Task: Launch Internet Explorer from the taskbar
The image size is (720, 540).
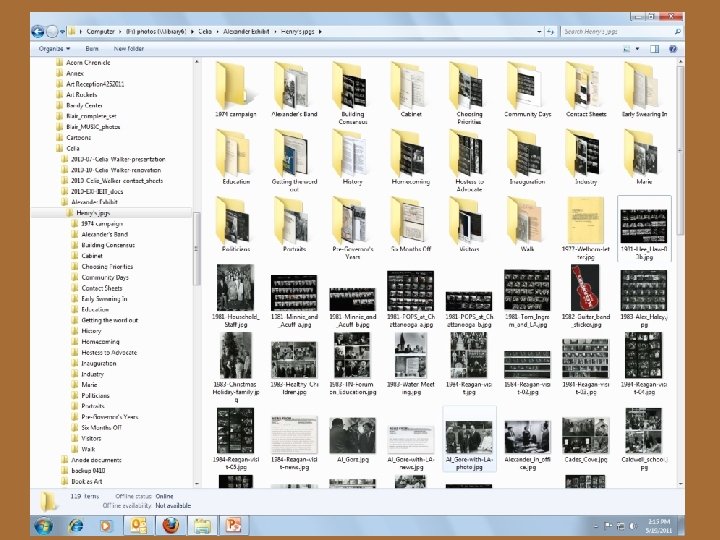Action: click(77, 525)
